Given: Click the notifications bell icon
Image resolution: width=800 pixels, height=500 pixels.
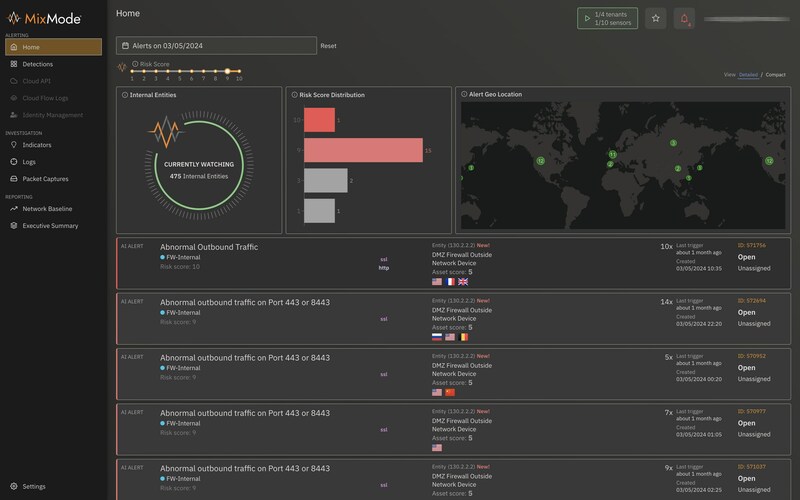Looking at the screenshot, I should coord(684,19).
